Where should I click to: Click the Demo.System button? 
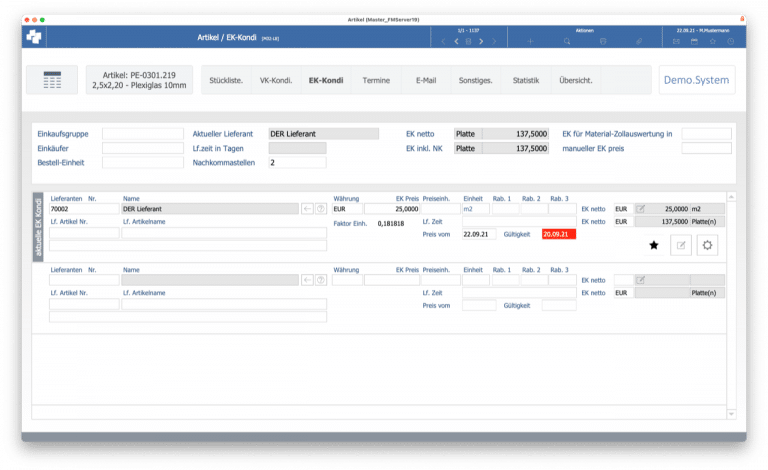pos(697,80)
